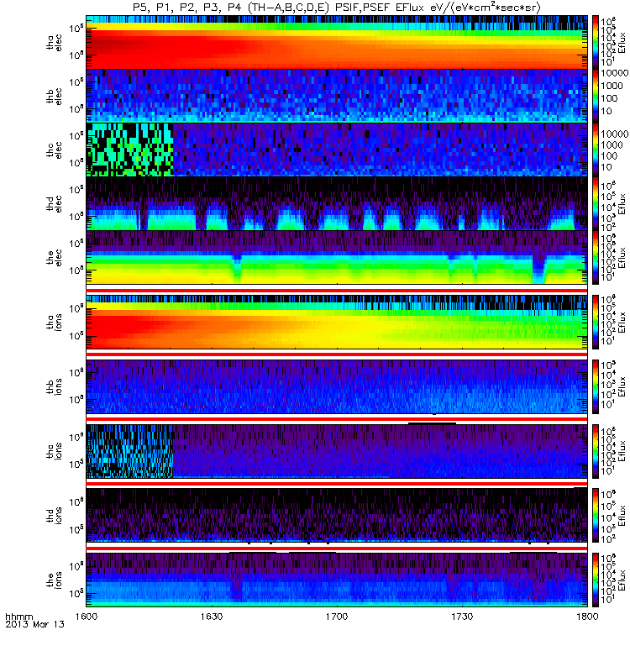Click the 'thb elec' y-axis label
Viewport: 630px width, 672px height.
55,97
